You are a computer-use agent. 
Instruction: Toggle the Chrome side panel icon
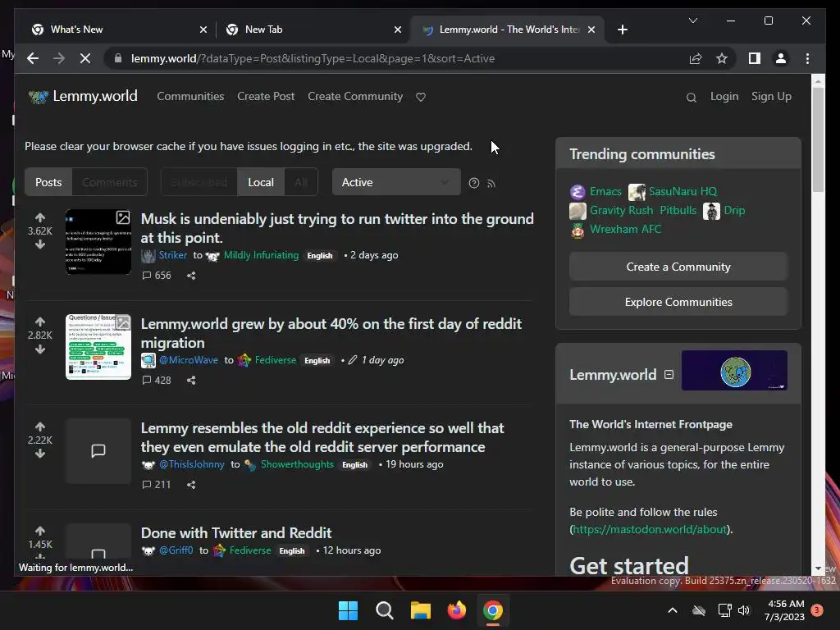click(755, 58)
